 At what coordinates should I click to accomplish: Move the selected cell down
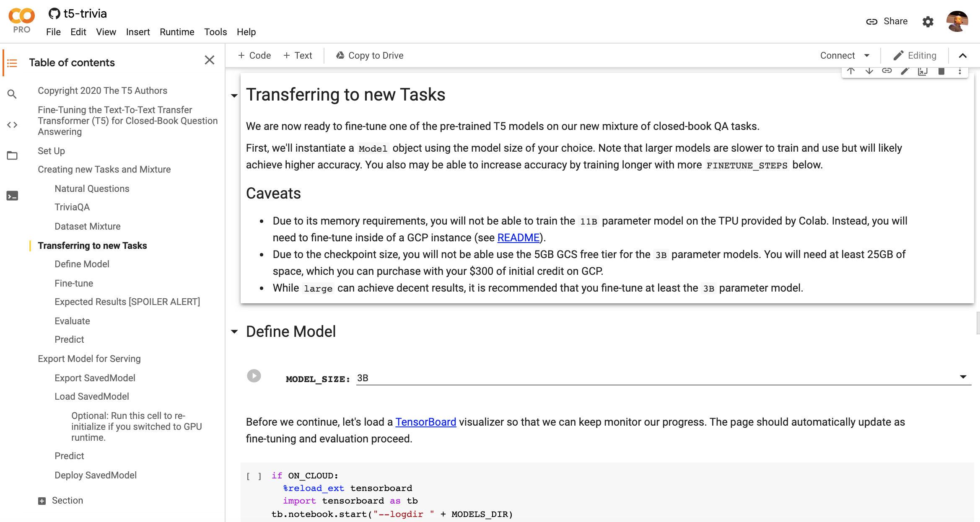tap(869, 71)
